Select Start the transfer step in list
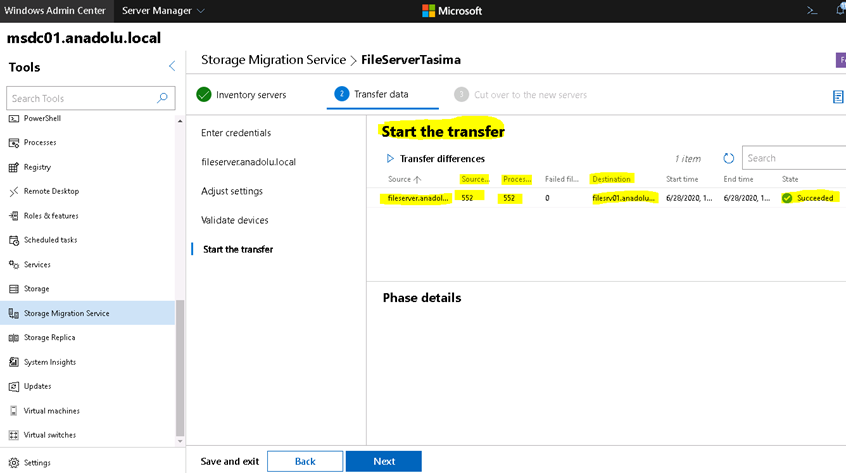 [238, 249]
